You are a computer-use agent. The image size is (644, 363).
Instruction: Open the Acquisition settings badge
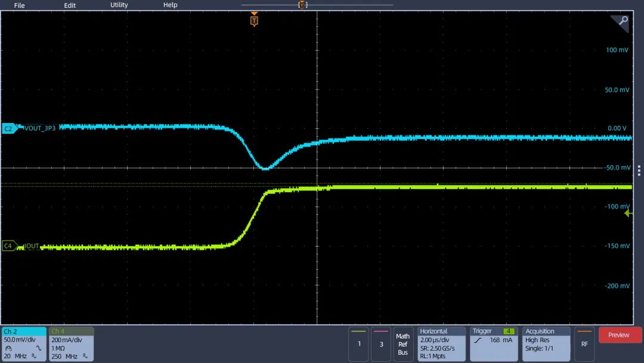pyautogui.click(x=546, y=344)
